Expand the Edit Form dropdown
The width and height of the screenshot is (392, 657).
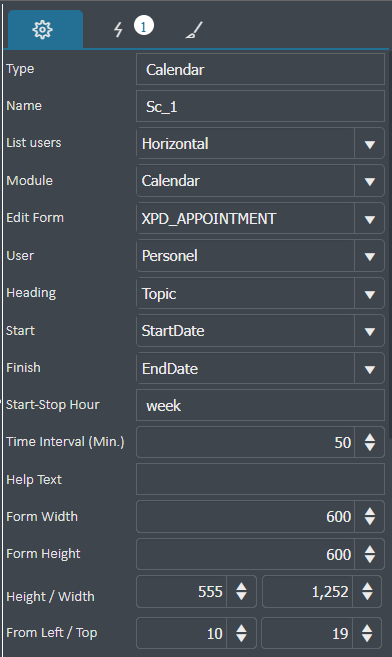pyautogui.click(x=369, y=219)
